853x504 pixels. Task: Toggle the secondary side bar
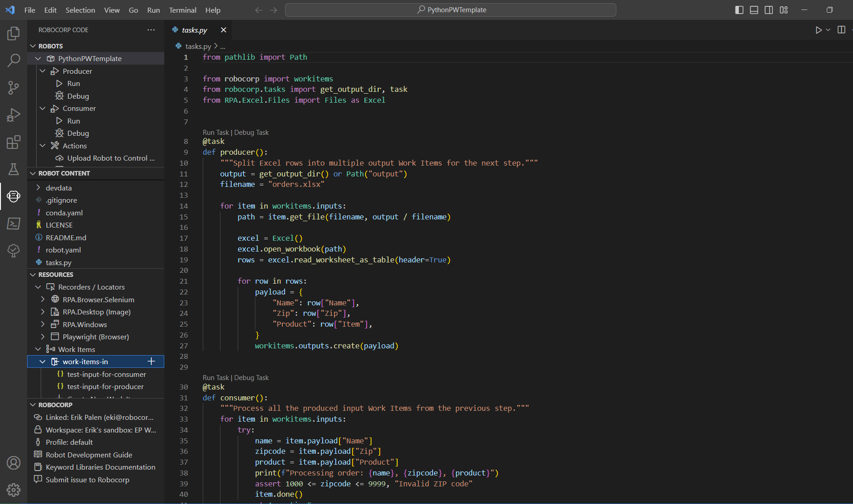(x=769, y=10)
